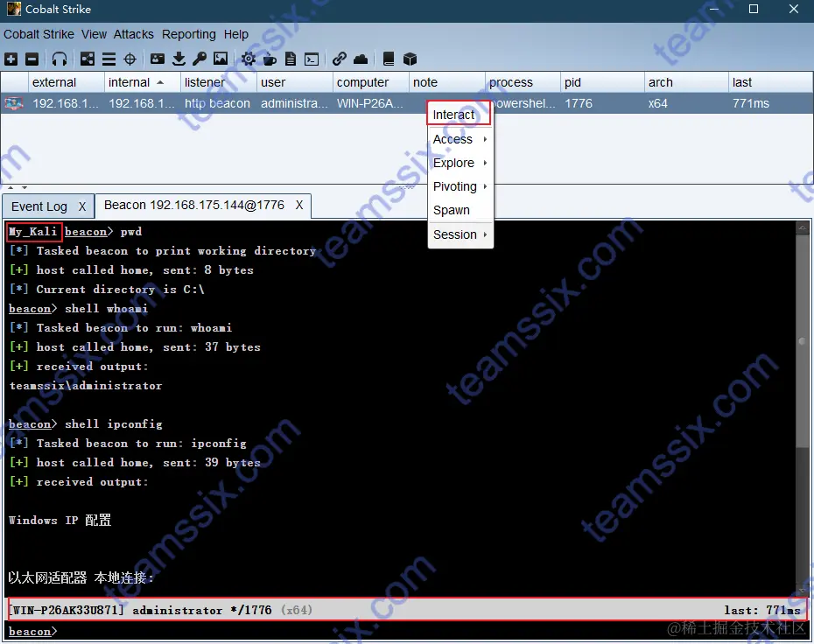Open Screenshots via the picture icon

pos(221,59)
